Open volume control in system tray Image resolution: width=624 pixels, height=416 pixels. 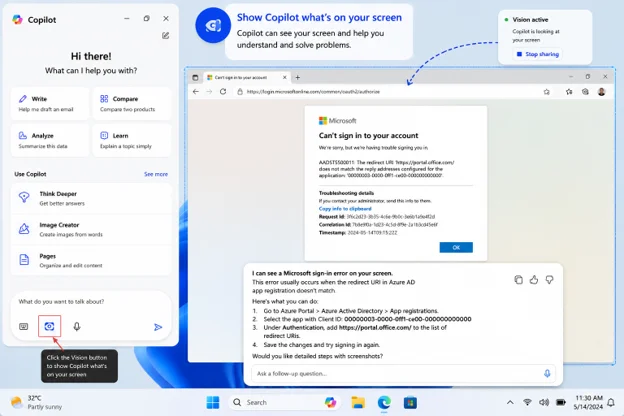click(544, 402)
